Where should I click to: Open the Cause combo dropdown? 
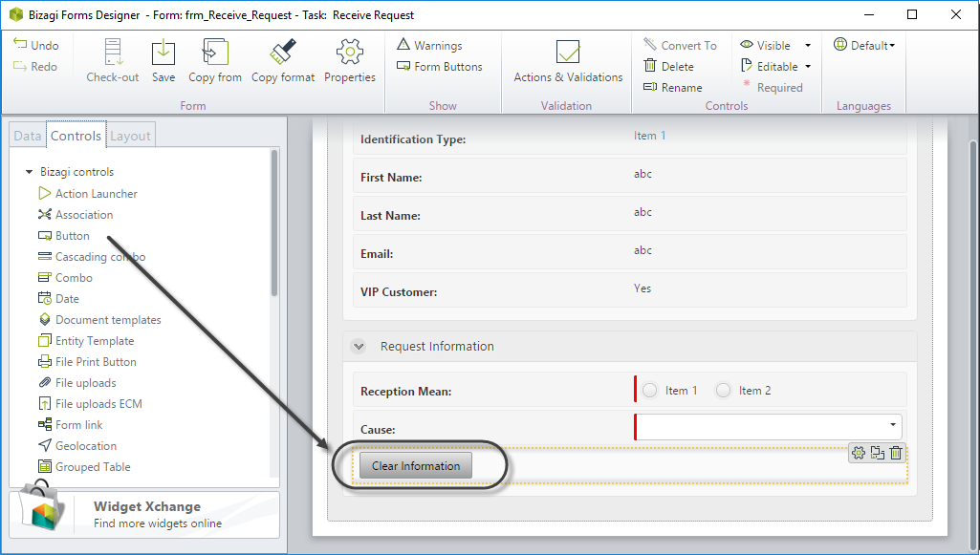click(x=892, y=425)
